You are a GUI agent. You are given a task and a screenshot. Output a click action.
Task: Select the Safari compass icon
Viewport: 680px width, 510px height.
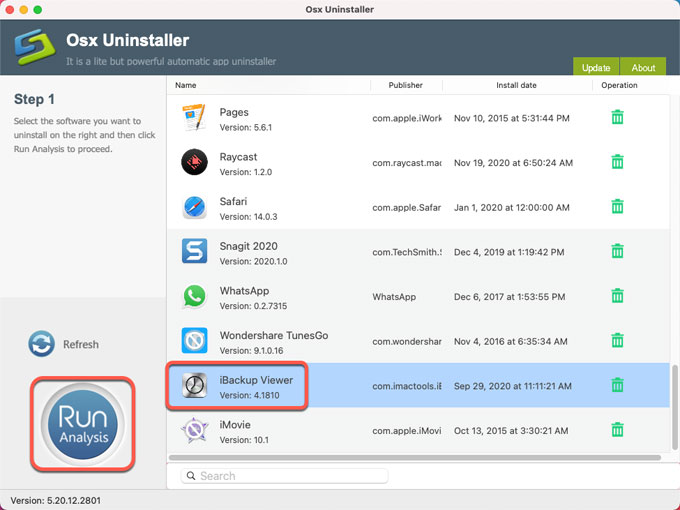click(194, 207)
